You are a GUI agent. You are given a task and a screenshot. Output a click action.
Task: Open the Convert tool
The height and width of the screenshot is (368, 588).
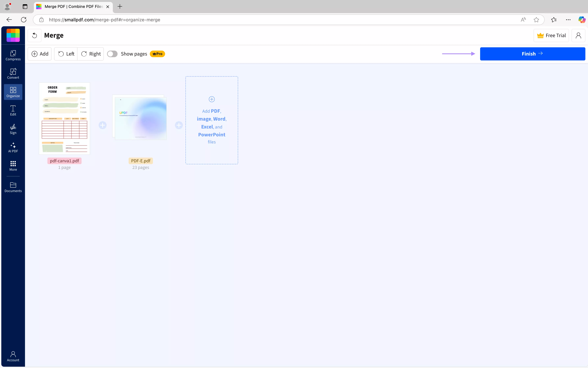(13, 73)
